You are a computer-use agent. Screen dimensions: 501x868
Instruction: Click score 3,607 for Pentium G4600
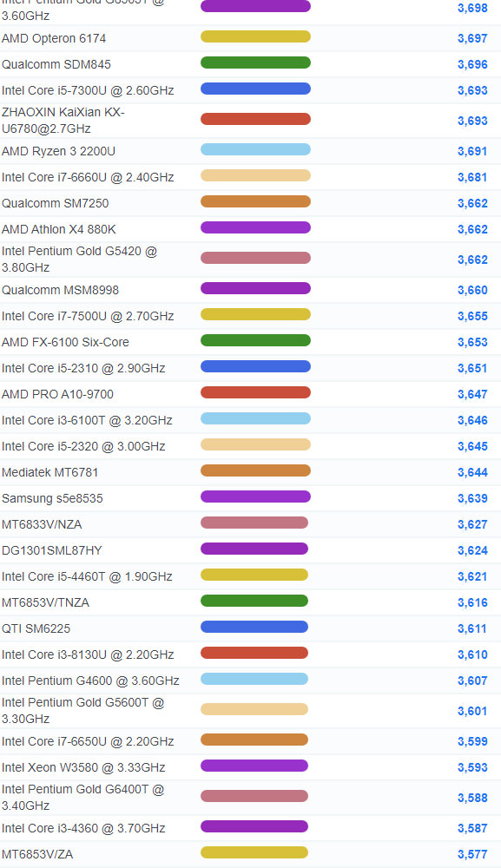tap(472, 681)
